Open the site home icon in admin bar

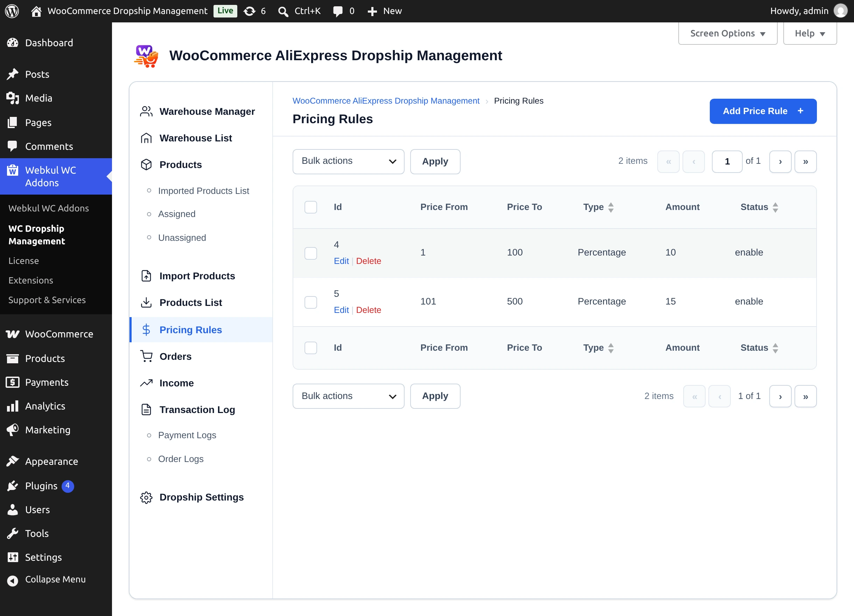[36, 11]
